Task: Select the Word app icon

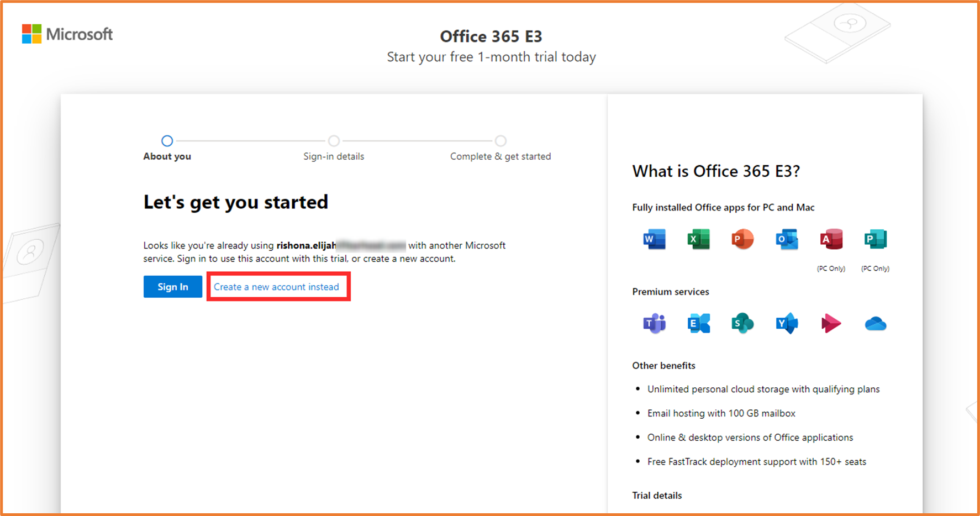Action: (654, 239)
